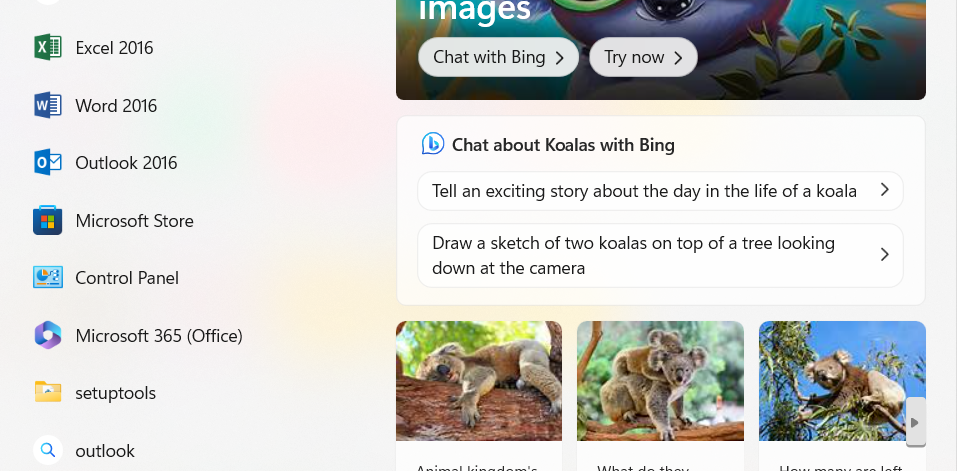Click the Chat about Koalas with Bing heading
This screenshot has width=957, height=471.
[563, 145]
